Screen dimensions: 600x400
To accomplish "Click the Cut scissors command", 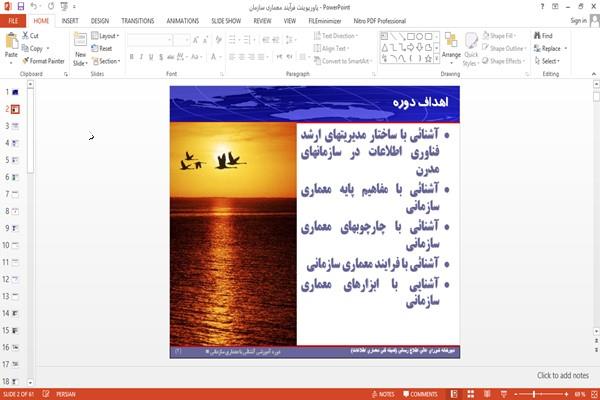I will tap(30, 36).
